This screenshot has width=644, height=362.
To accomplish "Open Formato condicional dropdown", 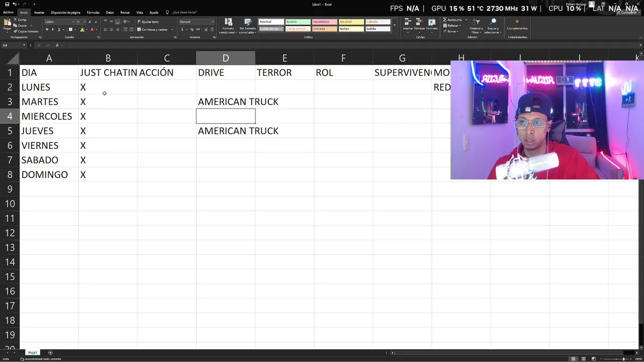I will 228,26.
